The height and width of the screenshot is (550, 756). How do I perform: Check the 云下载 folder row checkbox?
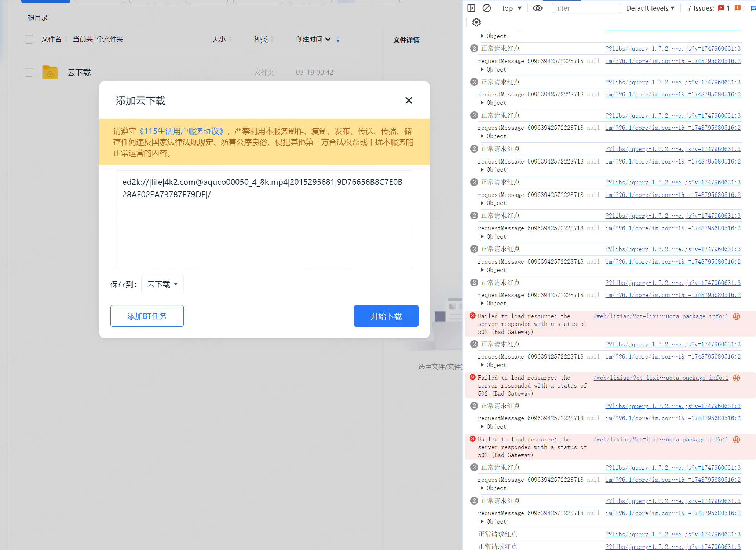(x=29, y=72)
